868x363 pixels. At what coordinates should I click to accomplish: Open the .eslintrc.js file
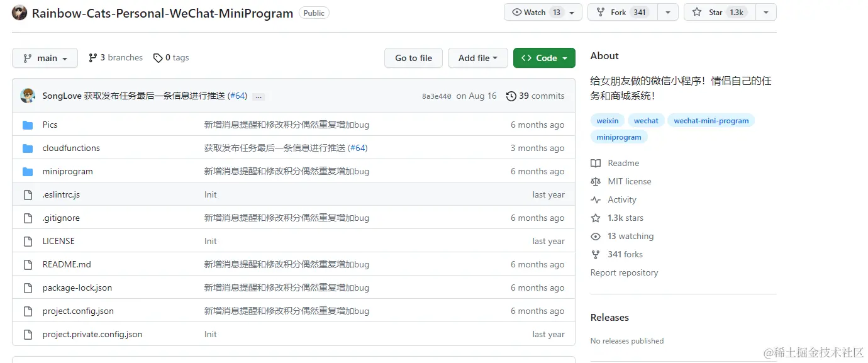[x=61, y=195]
